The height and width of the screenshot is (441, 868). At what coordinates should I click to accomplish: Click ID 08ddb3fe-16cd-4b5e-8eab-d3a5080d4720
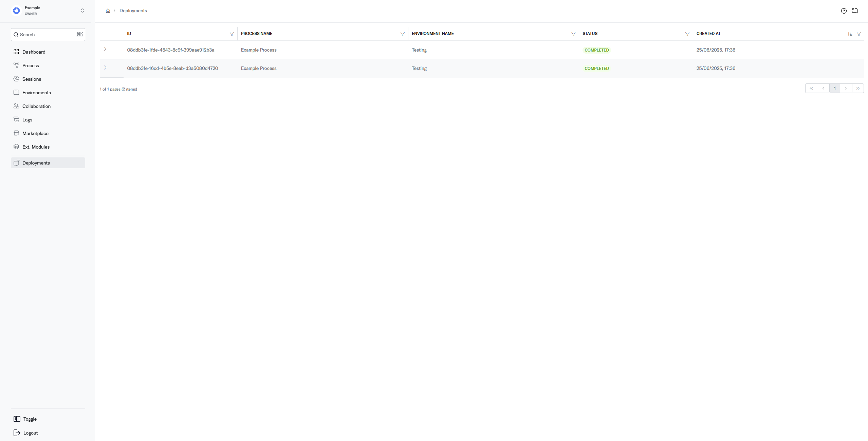(x=172, y=68)
